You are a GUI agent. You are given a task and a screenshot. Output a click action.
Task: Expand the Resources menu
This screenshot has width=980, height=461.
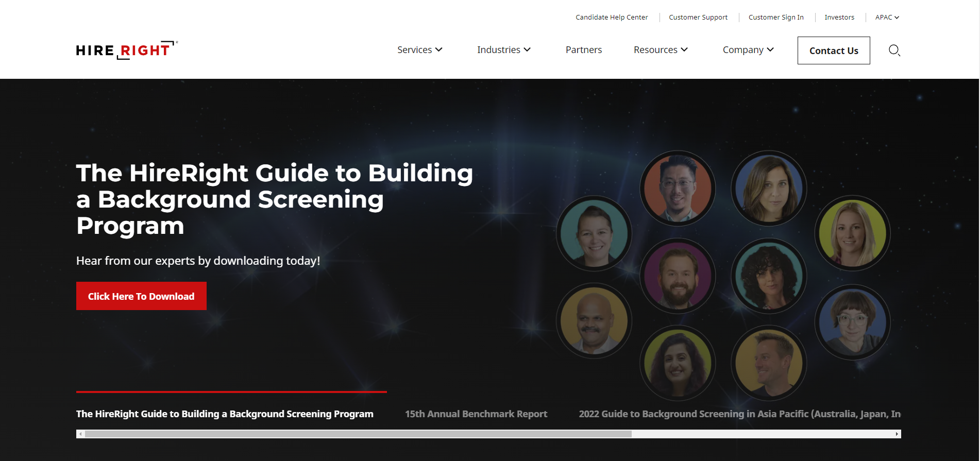coord(661,50)
